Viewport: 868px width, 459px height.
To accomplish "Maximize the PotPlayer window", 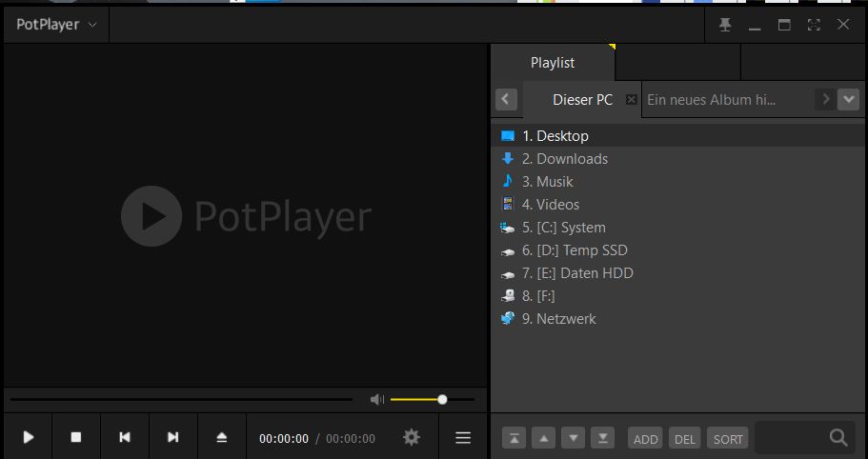I will click(784, 25).
